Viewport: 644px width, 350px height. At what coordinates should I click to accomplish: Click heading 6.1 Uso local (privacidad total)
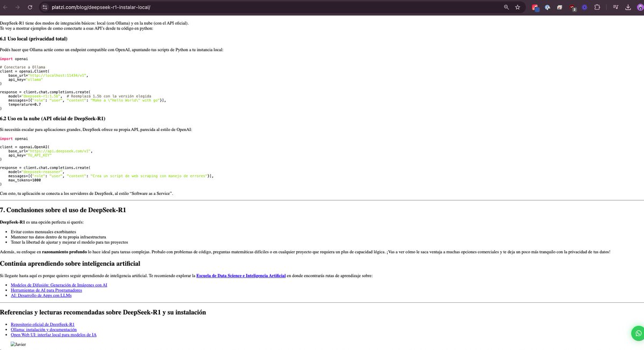click(34, 39)
